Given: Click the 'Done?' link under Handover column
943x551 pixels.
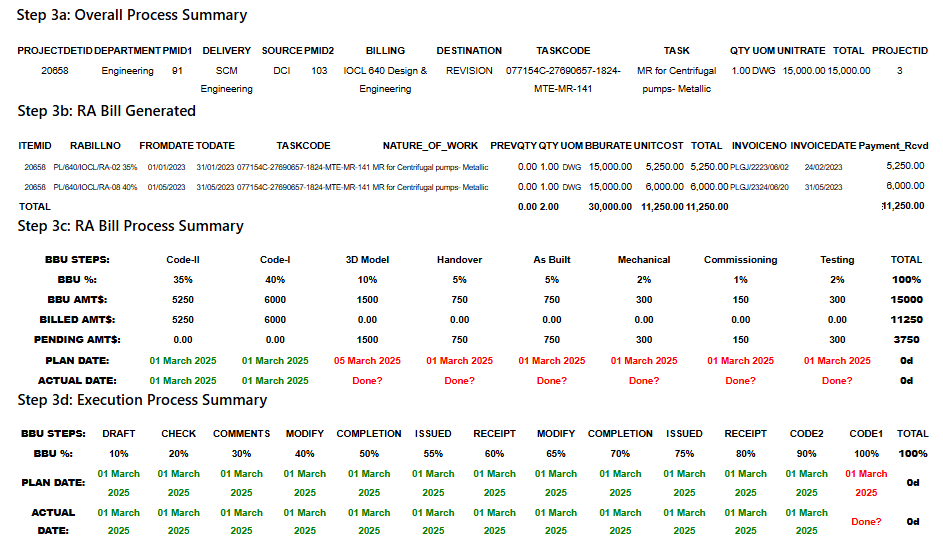Looking at the screenshot, I should 459,381.
